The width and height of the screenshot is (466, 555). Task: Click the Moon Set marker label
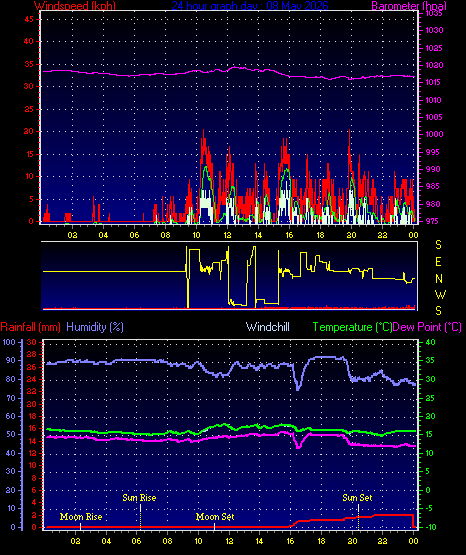click(215, 517)
